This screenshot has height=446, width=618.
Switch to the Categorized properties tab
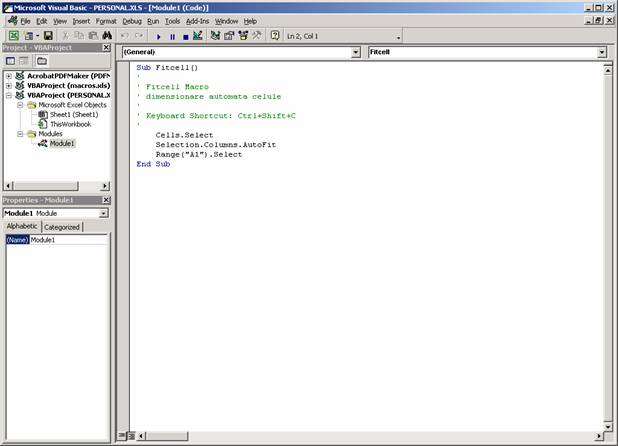coord(61,227)
